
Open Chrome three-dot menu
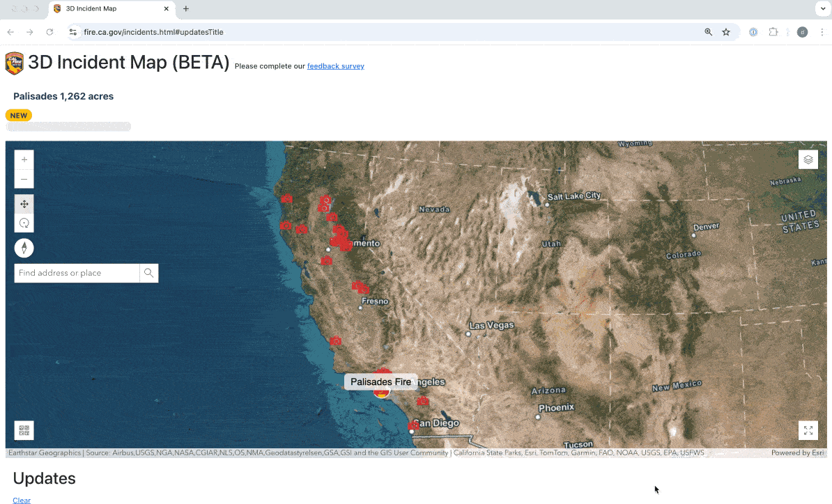822,32
